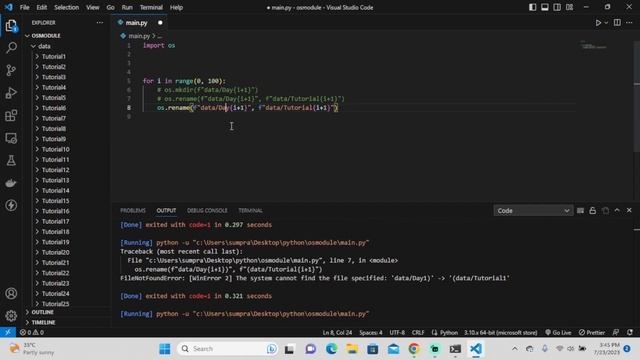
Task: Switch to the Output tab
Action: [x=166, y=211]
